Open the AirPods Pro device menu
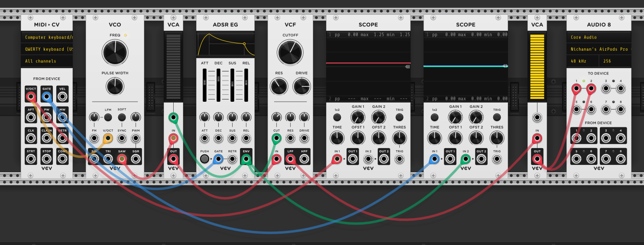The image size is (644, 245). click(599, 49)
